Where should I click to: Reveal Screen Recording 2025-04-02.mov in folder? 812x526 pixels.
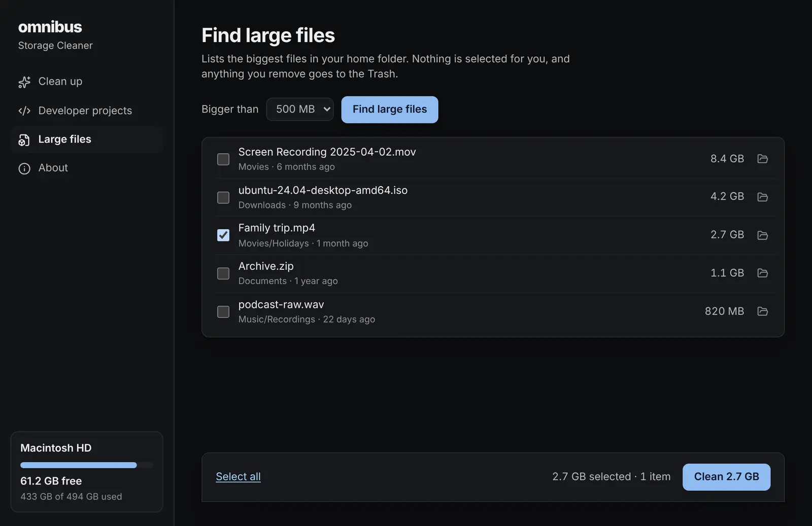[x=762, y=159]
